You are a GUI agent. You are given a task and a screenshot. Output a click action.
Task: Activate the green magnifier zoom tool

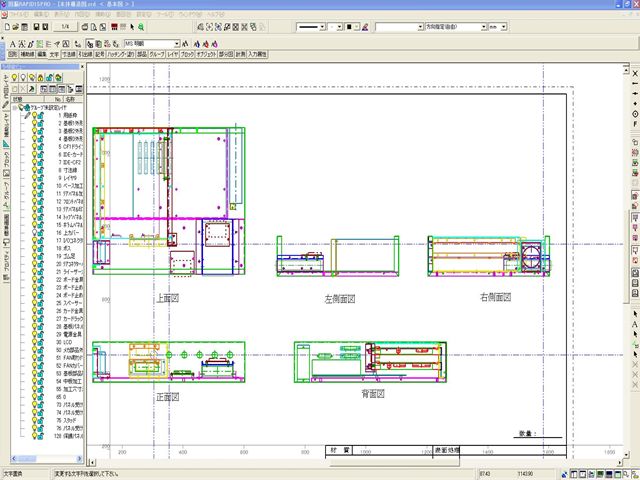pyautogui.click(x=141, y=27)
